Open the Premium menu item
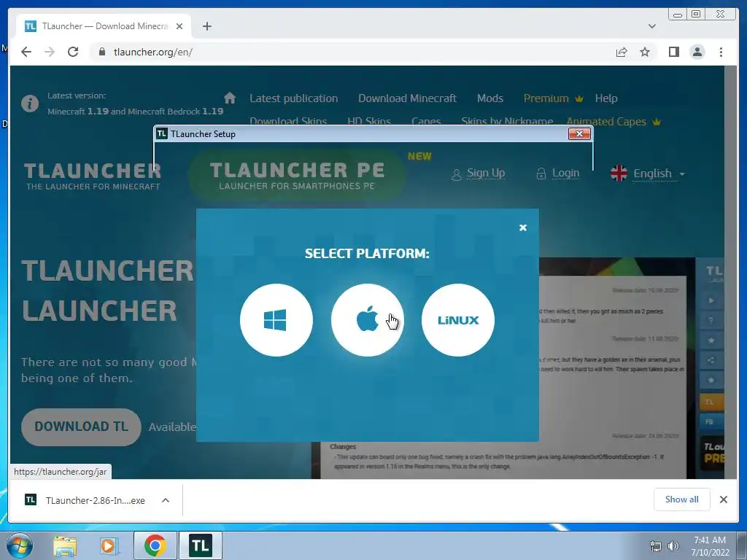This screenshot has width=747, height=560. [553, 98]
